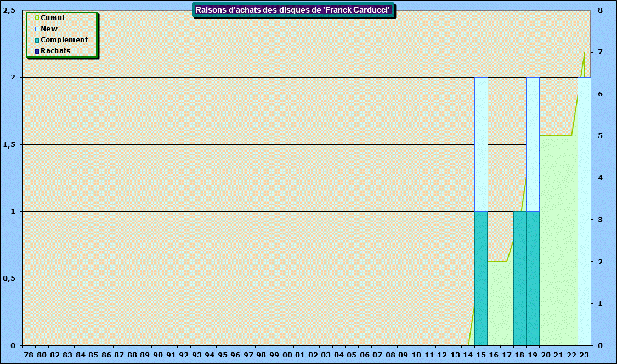
Task: Select the 'Cumul' legend label
Action: (53, 18)
